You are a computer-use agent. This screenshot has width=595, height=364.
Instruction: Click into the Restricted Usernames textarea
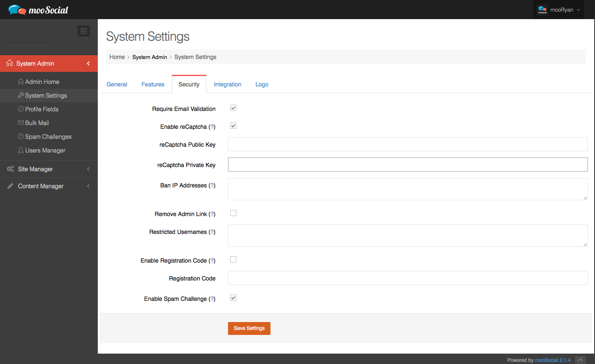click(x=408, y=236)
